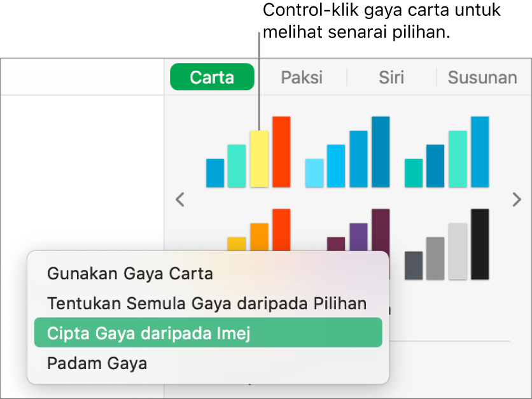Viewport: 532px width, 399px height.
Task: Select Tentukan Semula Gaya daripada Pilihan
Action: 208,304
